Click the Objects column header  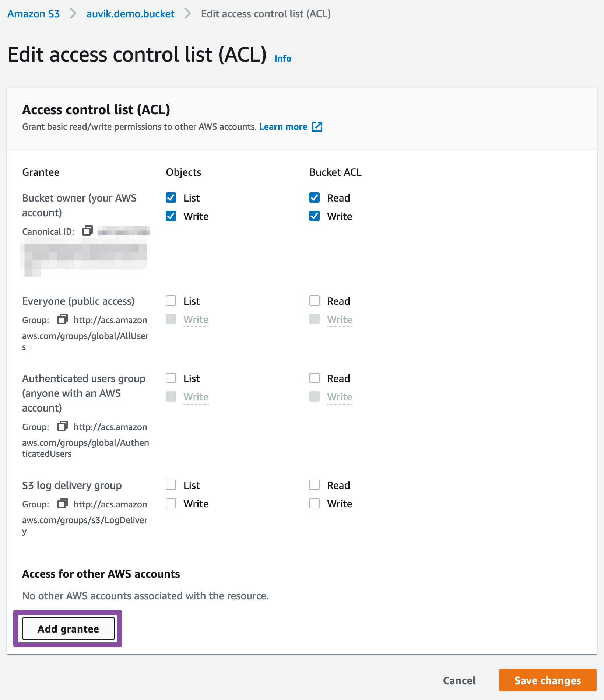coord(183,172)
